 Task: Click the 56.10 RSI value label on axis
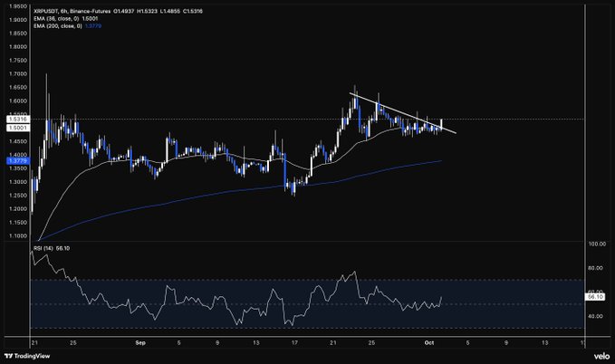coord(595,297)
